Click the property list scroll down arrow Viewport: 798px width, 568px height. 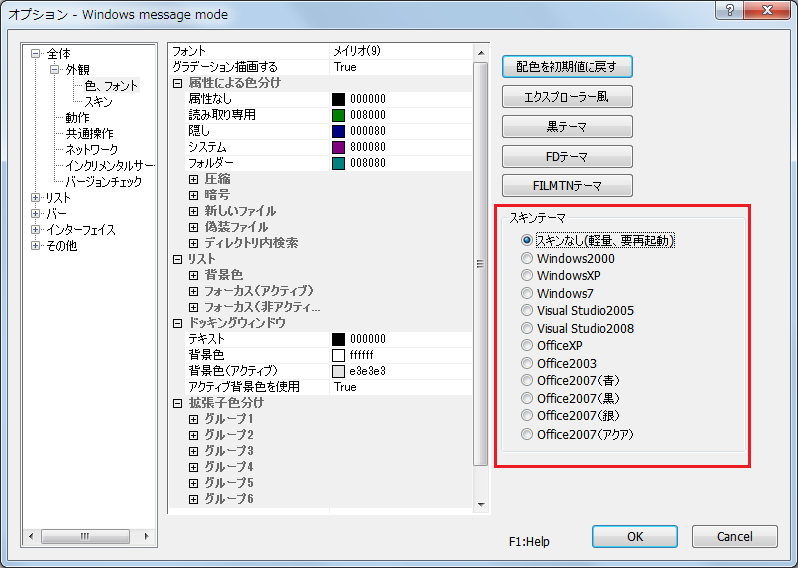pyautogui.click(x=481, y=505)
